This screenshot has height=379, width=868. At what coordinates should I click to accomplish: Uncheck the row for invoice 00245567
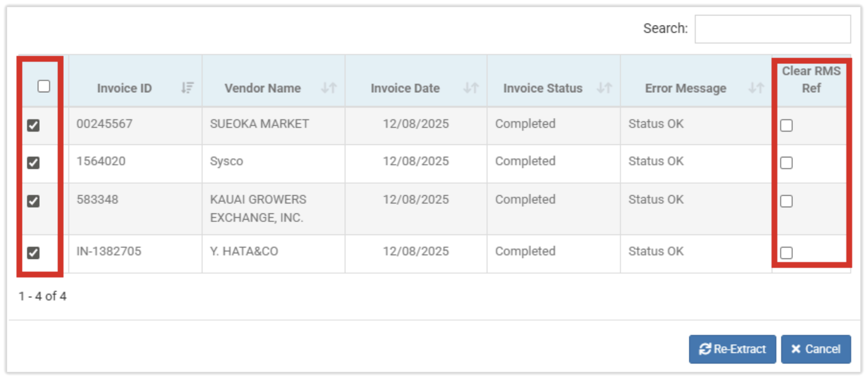34,125
